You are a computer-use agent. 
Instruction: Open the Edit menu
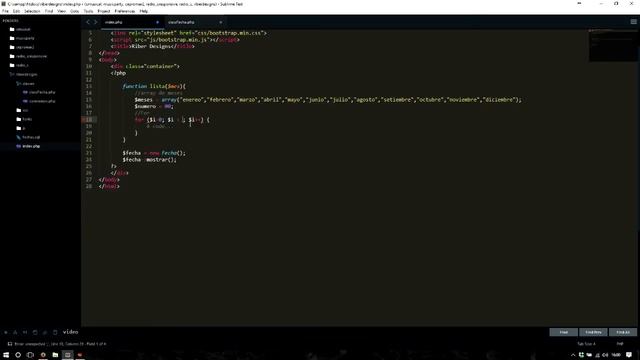(16, 11)
